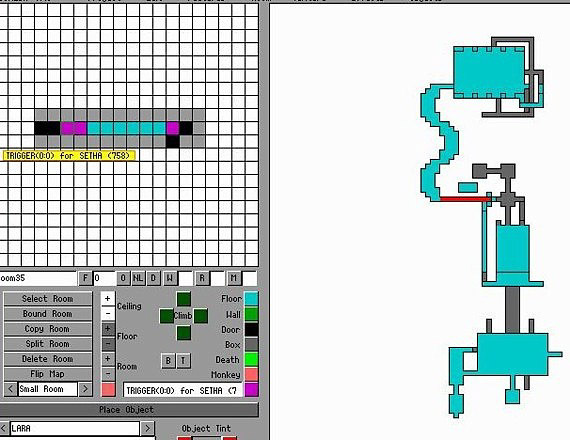Toggle the R reflection flag button
Screen dimensions: 570x440
click(x=202, y=278)
